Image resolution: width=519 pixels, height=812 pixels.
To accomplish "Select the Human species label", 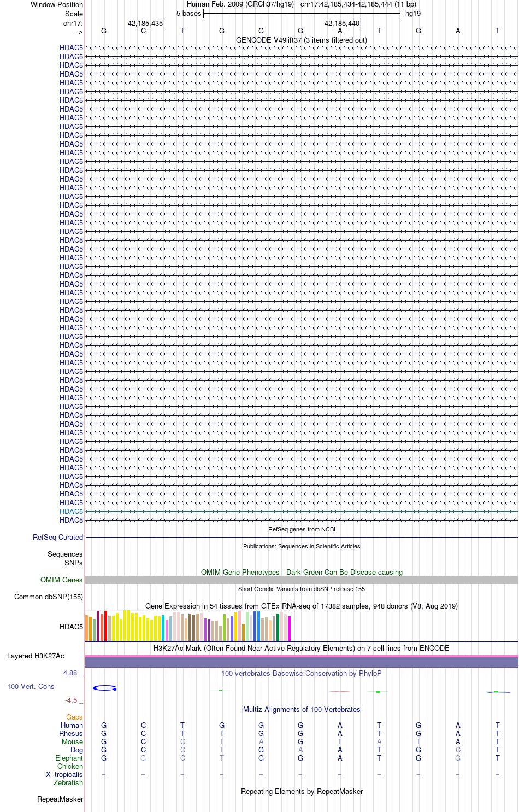I will point(72,725).
